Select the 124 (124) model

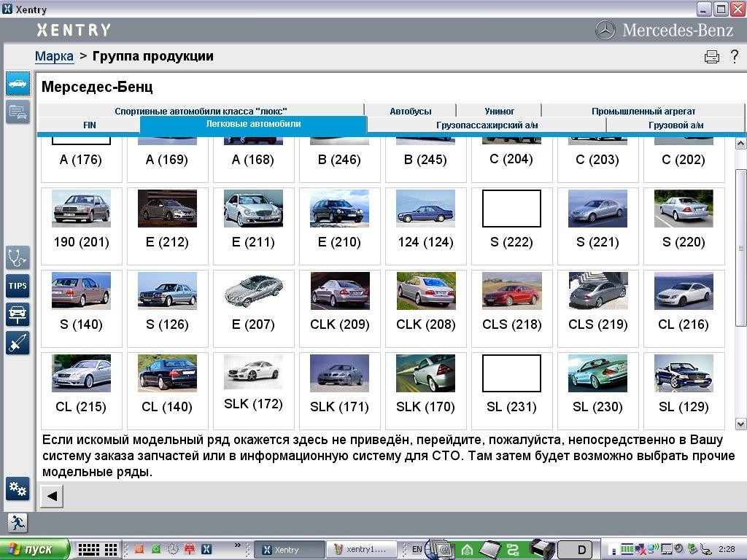click(x=425, y=209)
